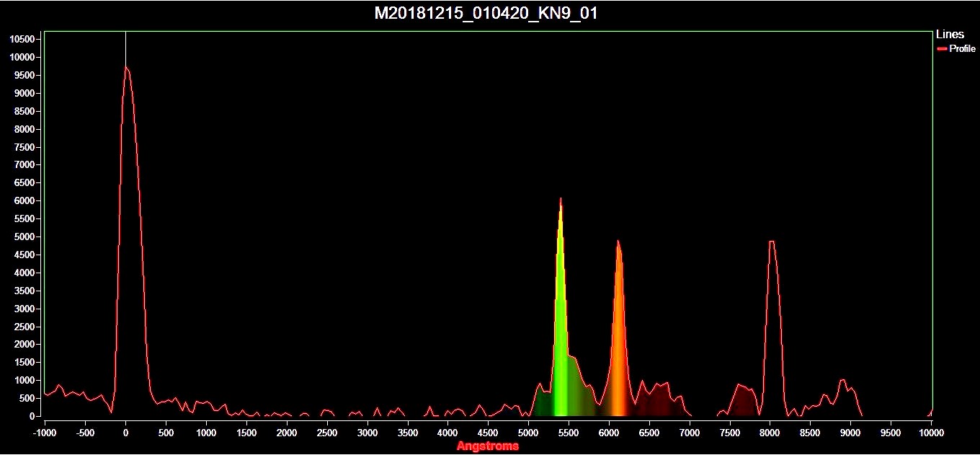Click the 8000 x-axis tick label
The width and height of the screenshot is (980, 455).
point(770,433)
